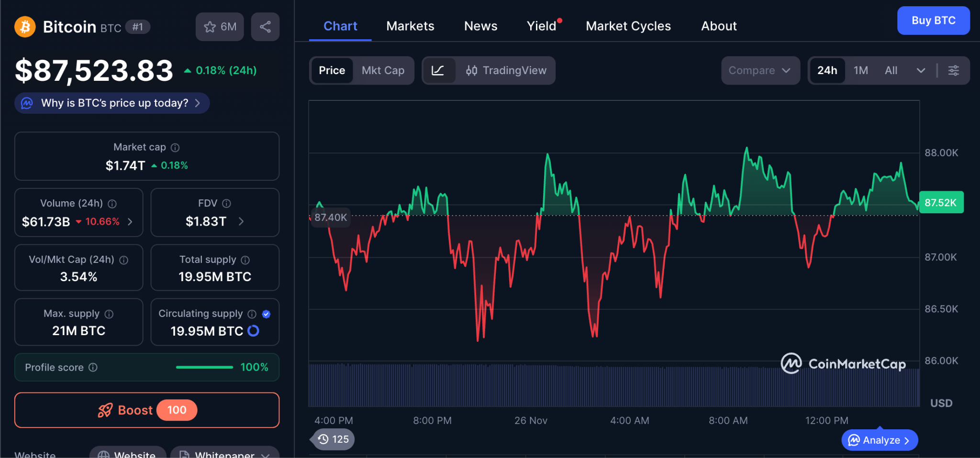
Task: Click the Bitcoin logo icon
Action: coord(25,27)
